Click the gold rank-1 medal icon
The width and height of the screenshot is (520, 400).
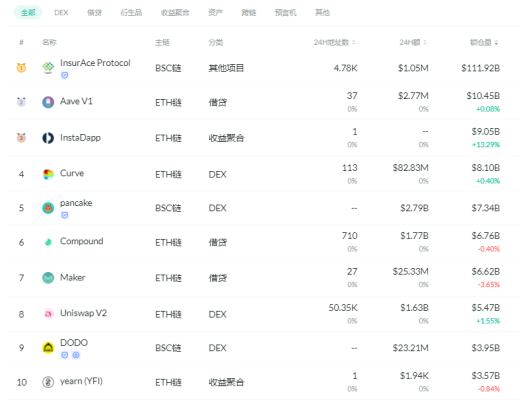point(21,68)
